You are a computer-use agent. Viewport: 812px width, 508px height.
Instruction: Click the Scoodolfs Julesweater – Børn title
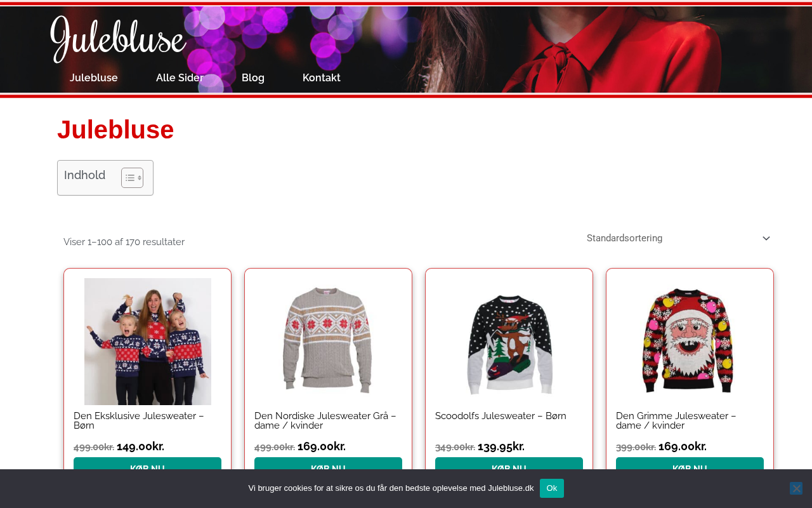tap(501, 416)
